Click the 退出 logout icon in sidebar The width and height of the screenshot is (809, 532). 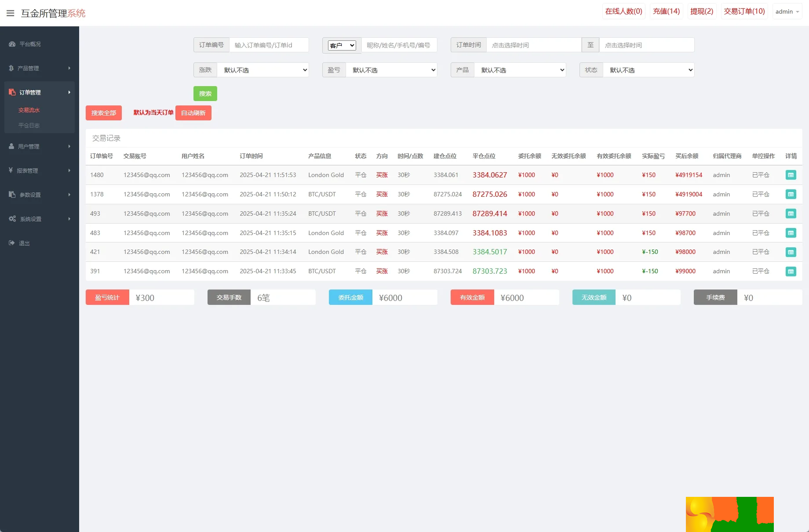tap(12, 243)
